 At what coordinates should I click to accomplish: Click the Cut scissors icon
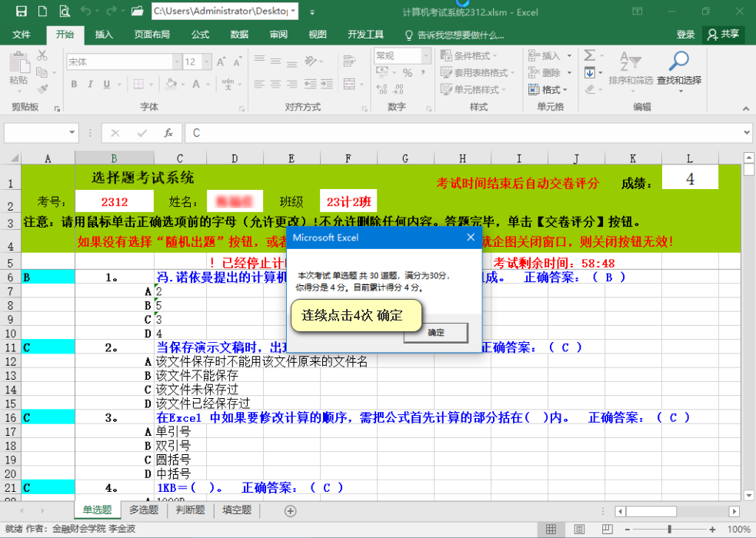coord(42,55)
